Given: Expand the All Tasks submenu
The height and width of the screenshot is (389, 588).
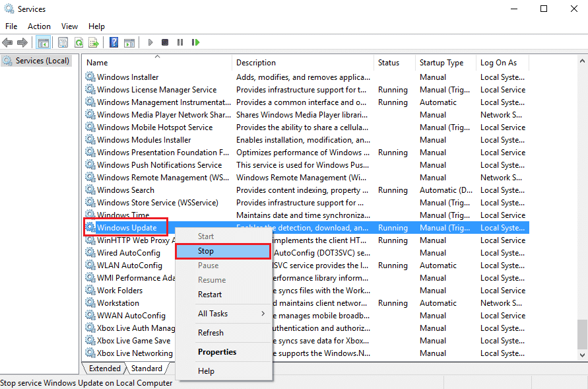Looking at the screenshot, I should coord(212,314).
